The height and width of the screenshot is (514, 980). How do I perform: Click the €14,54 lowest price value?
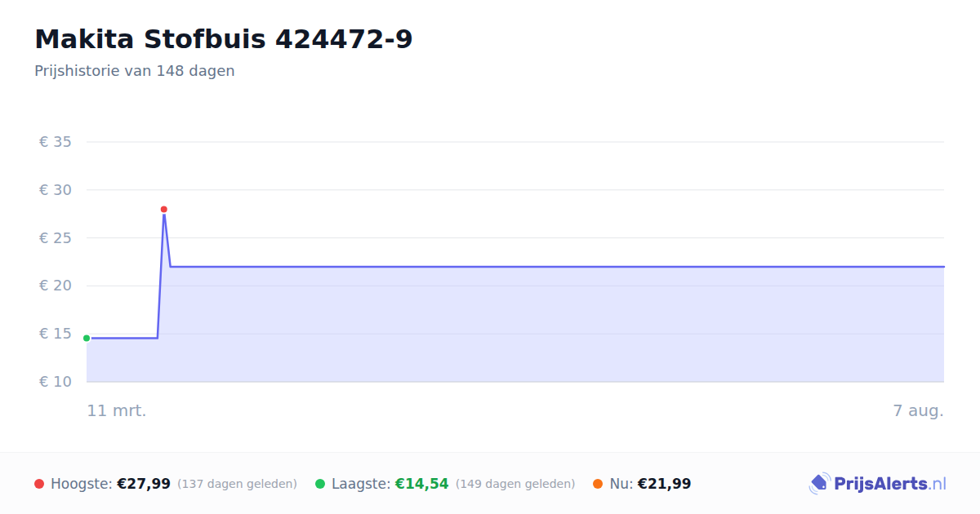click(x=422, y=484)
